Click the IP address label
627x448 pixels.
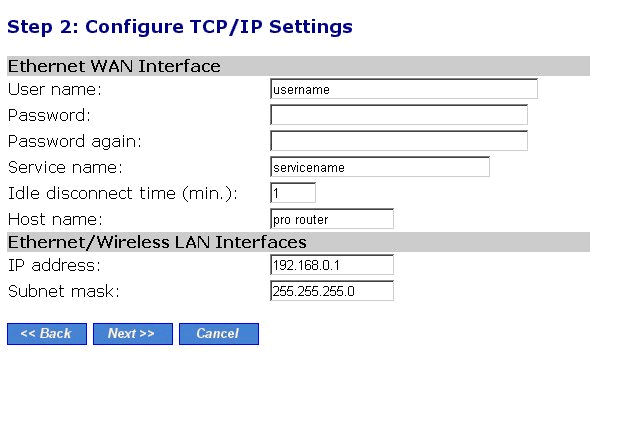tap(54, 265)
